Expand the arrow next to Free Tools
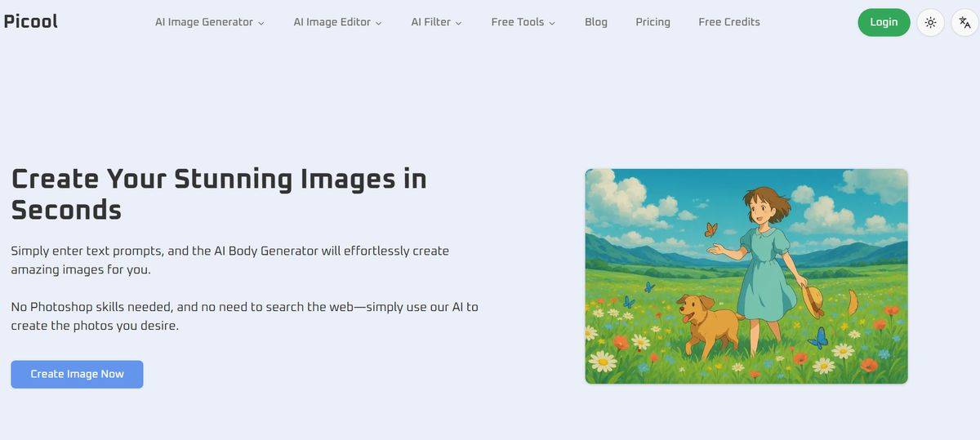 point(552,24)
